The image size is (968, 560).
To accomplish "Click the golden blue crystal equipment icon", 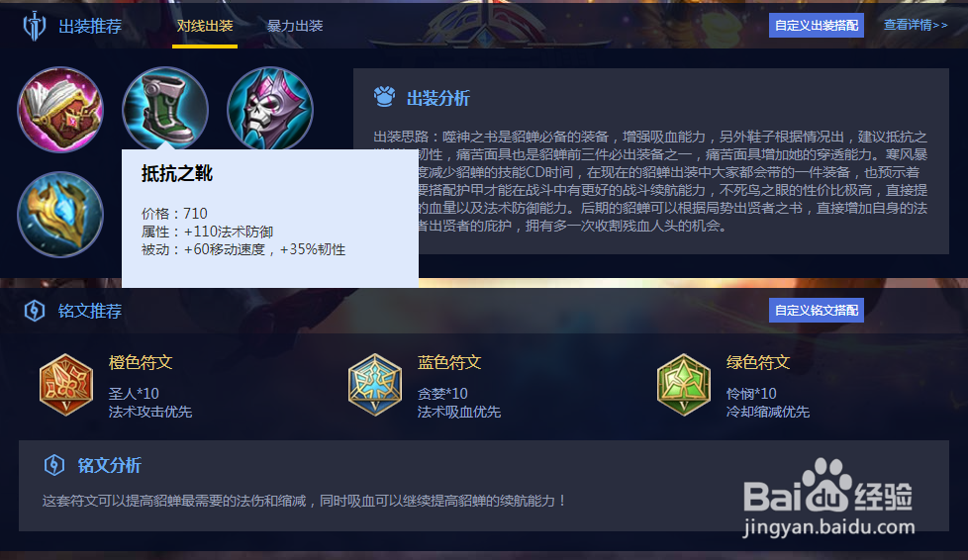I will 60,215.
